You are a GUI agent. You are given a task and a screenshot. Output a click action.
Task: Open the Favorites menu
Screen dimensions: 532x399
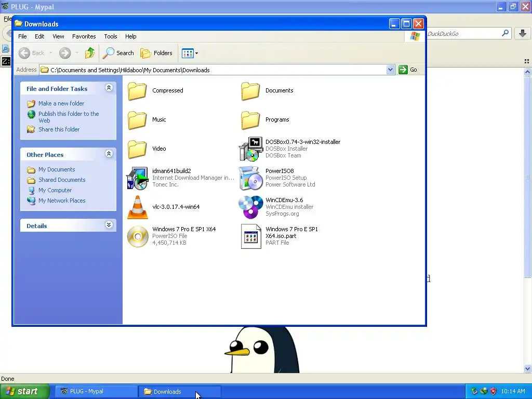pos(84,36)
